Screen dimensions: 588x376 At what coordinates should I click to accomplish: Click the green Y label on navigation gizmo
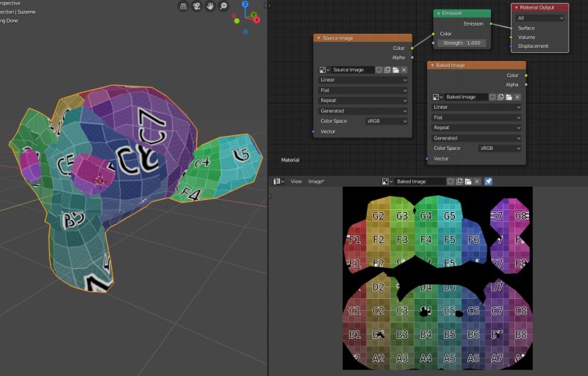tap(254, 15)
